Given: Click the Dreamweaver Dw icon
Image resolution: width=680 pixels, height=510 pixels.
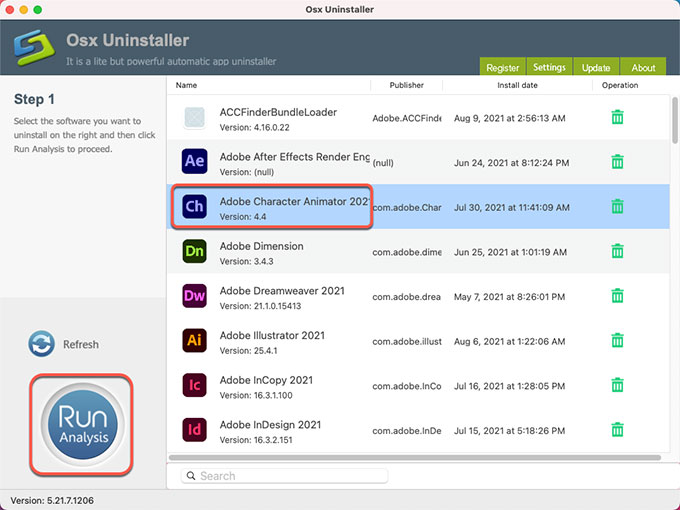Looking at the screenshot, I should pyautogui.click(x=194, y=295).
